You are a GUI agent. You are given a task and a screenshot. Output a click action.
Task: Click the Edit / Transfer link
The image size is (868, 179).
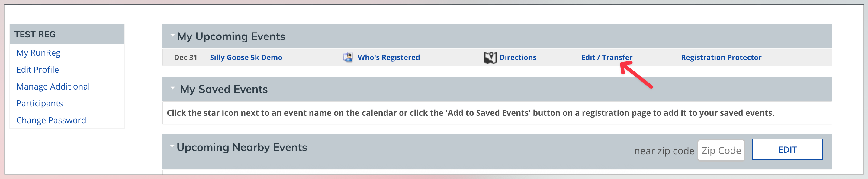tap(606, 58)
